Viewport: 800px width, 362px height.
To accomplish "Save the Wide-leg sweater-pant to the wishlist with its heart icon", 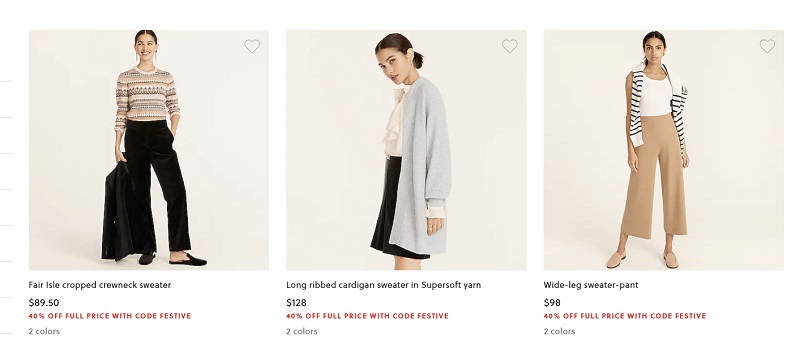I will (767, 46).
